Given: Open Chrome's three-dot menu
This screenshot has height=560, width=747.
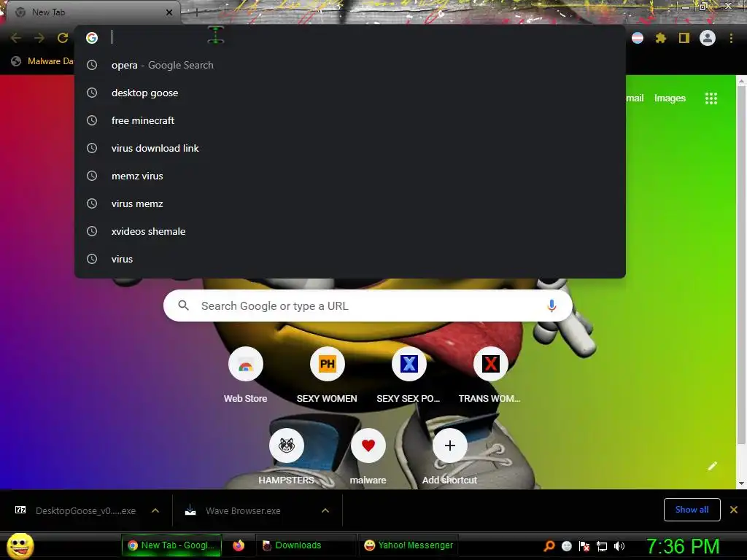Looking at the screenshot, I should coord(731,38).
